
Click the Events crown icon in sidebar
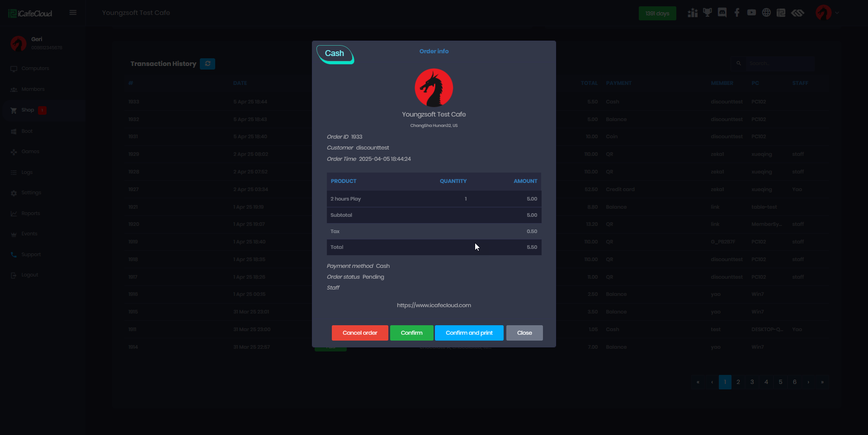point(14,234)
